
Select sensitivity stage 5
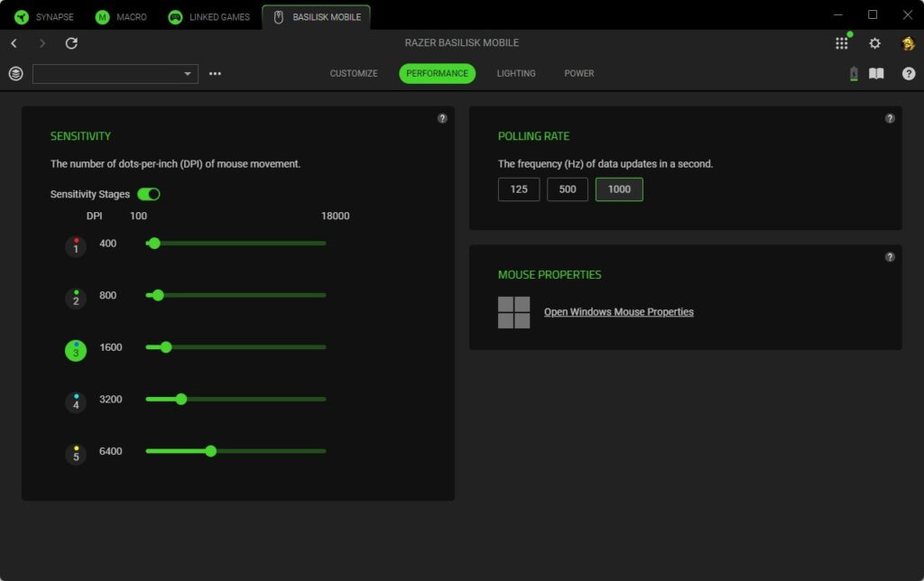click(76, 455)
